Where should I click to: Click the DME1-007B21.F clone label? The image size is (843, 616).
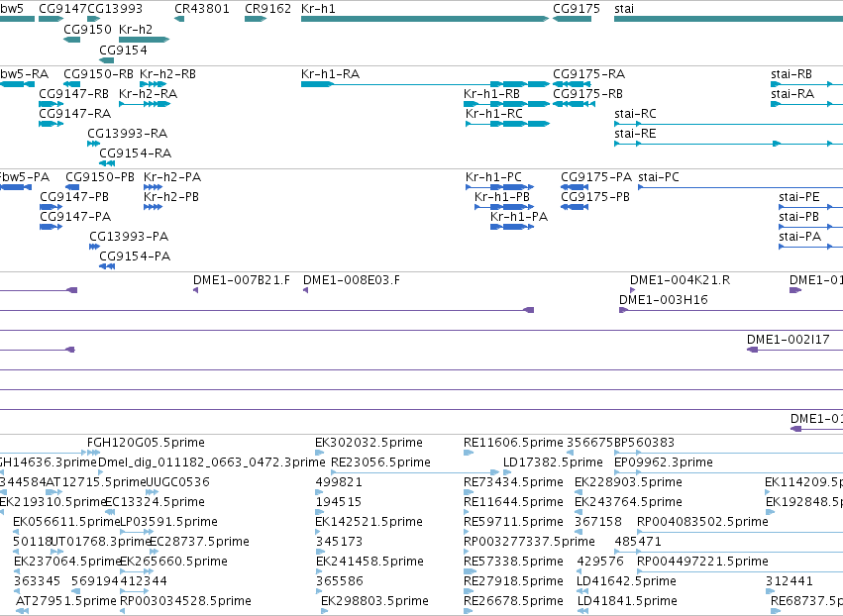242,280
